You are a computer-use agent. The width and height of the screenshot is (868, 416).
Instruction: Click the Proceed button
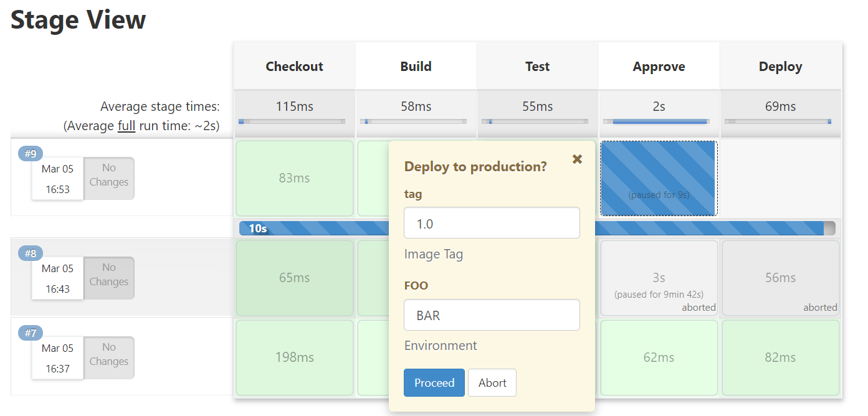(x=434, y=382)
